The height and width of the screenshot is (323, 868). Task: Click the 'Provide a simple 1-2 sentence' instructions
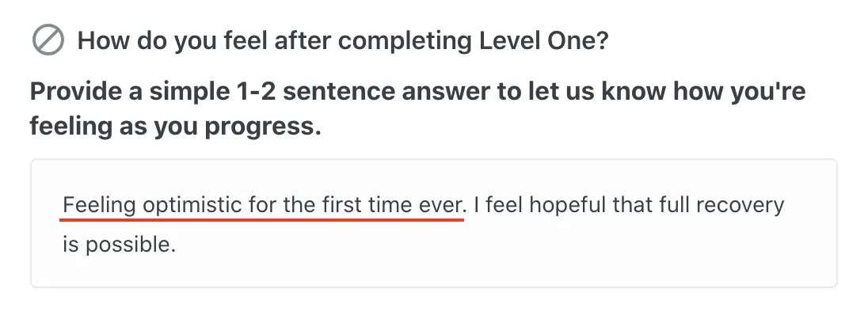[x=417, y=108]
